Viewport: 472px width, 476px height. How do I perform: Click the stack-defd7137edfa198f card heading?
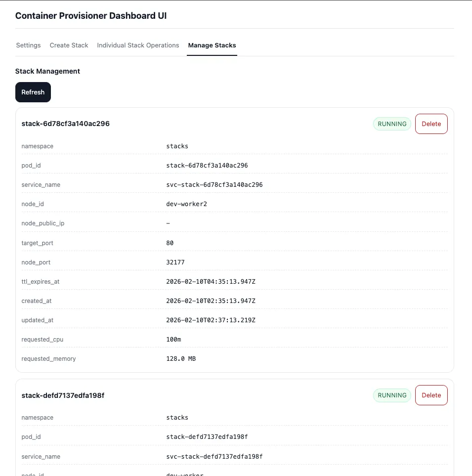tap(63, 395)
